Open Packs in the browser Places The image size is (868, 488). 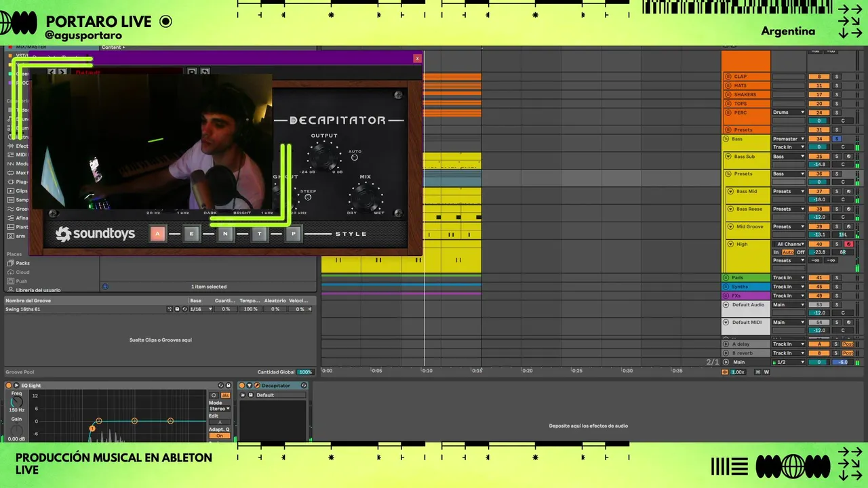coord(22,263)
